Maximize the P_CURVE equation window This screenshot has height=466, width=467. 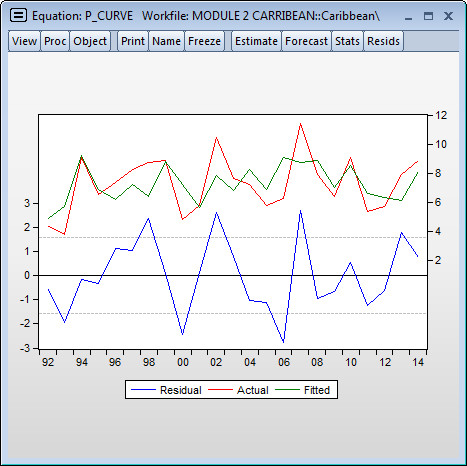(x=428, y=16)
